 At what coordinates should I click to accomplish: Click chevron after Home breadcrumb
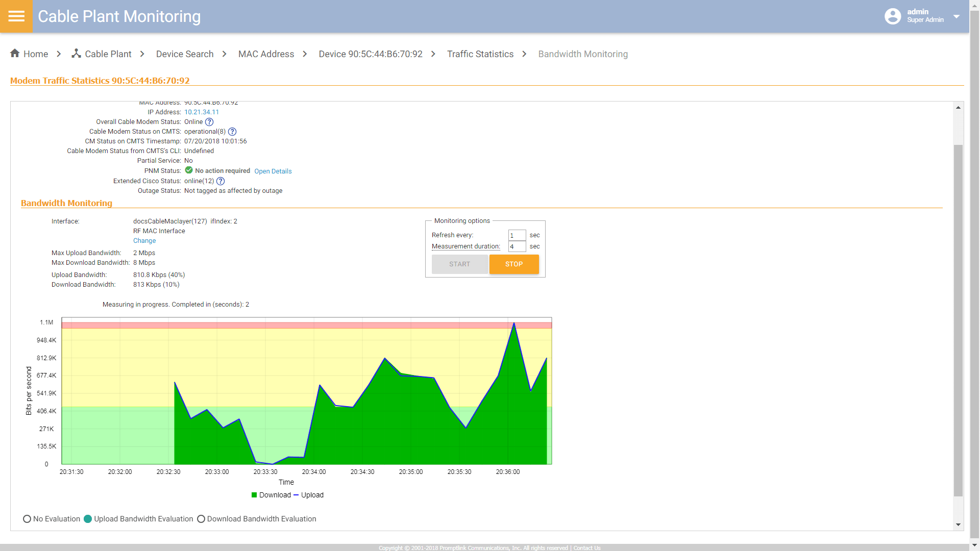coord(59,54)
